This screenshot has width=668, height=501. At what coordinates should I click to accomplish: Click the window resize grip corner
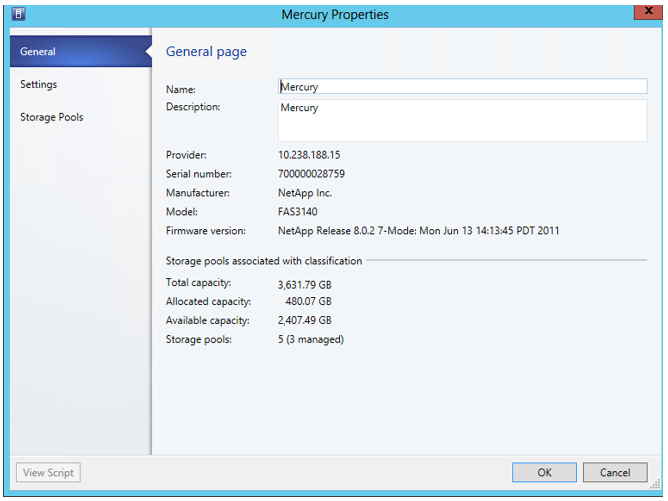tap(655, 484)
